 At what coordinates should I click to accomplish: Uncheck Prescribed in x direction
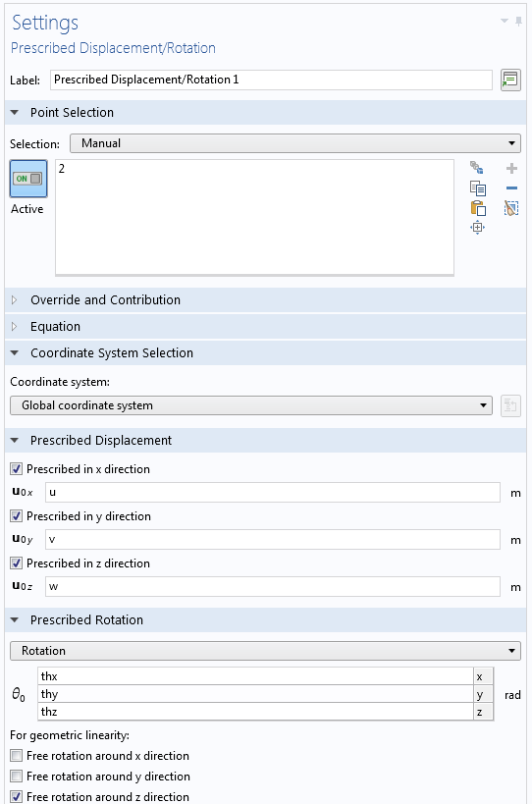click(17, 468)
